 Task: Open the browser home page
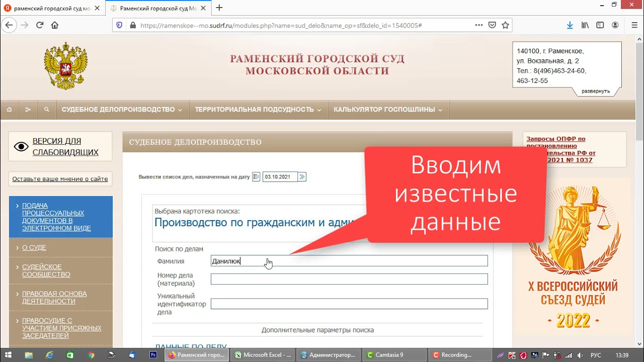point(55,25)
